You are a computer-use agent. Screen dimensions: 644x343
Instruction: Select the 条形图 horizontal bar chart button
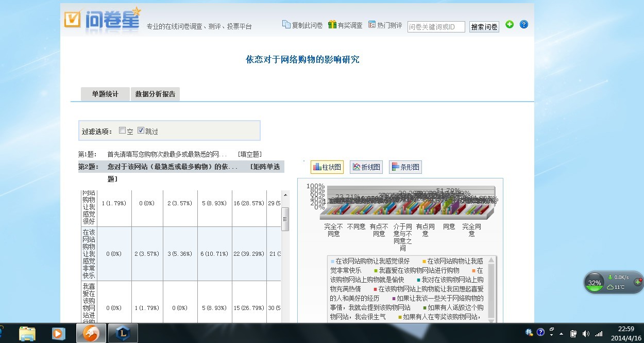click(405, 167)
